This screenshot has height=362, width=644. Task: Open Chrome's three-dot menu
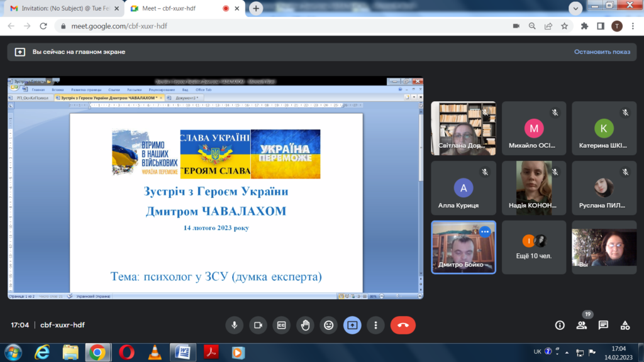(x=633, y=26)
